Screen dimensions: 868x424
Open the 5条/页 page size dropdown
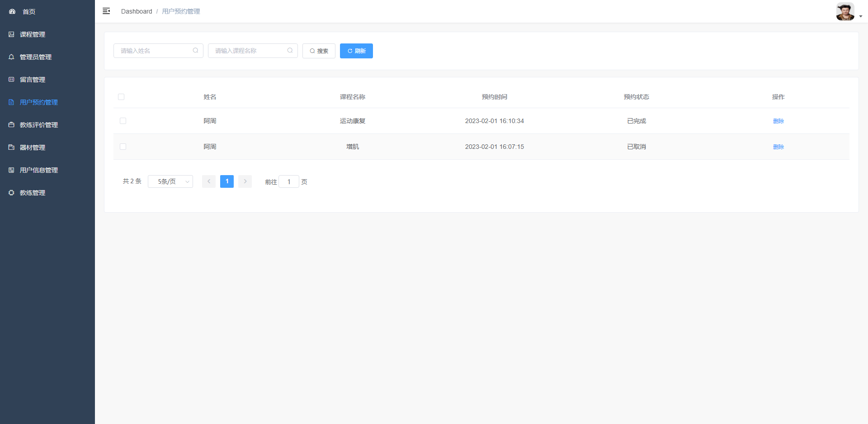(x=170, y=181)
